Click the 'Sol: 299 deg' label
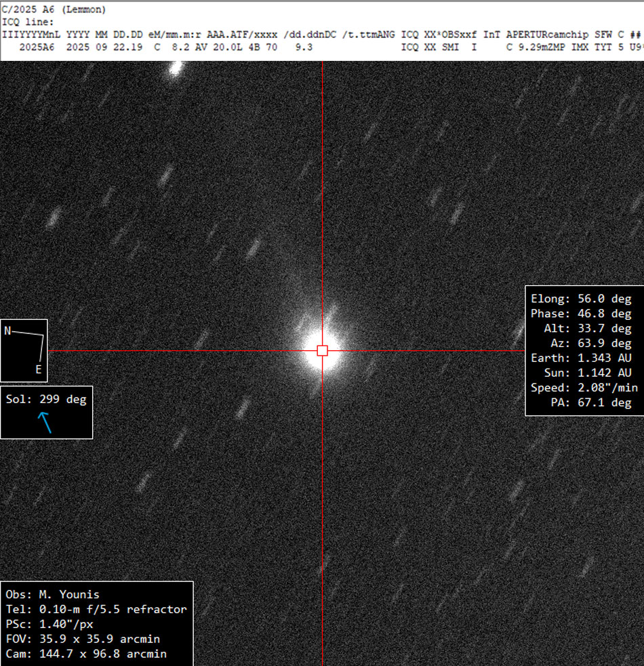The height and width of the screenshot is (666, 644). pyautogui.click(x=46, y=399)
